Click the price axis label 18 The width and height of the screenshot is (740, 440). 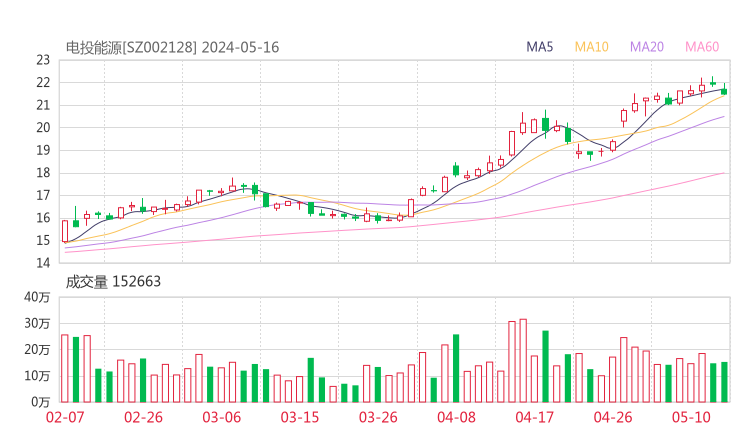tap(43, 173)
